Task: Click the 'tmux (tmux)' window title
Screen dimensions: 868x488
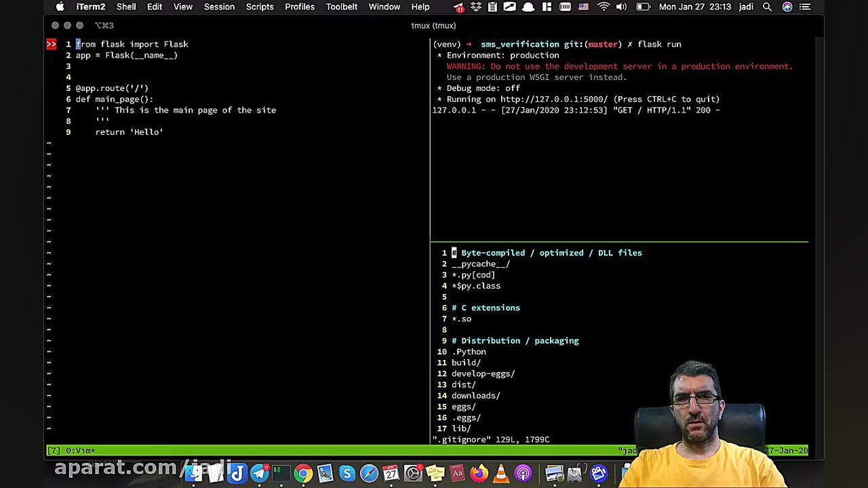Action: (x=433, y=26)
